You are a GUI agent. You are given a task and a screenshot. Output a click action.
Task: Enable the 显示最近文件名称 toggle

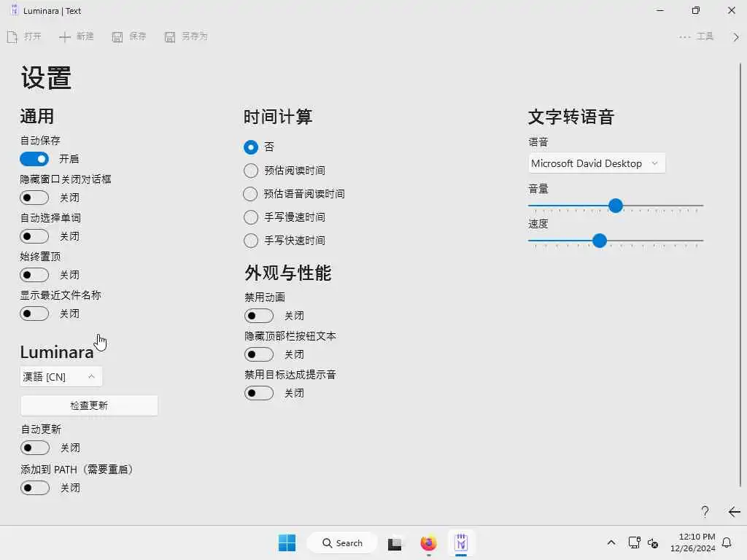point(34,314)
